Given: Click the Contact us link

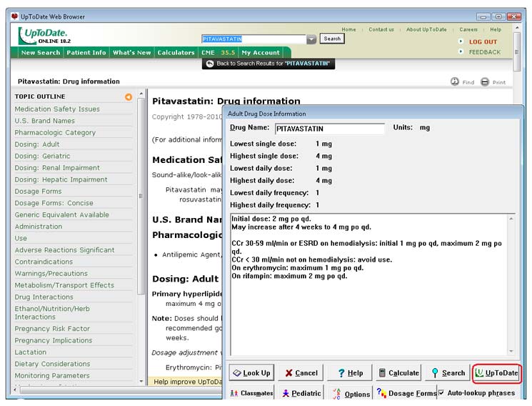Looking at the screenshot, I should point(381,29).
